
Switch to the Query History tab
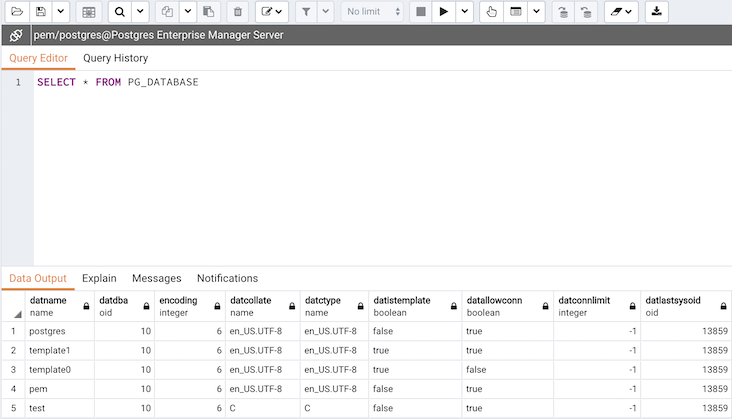click(116, 58)
